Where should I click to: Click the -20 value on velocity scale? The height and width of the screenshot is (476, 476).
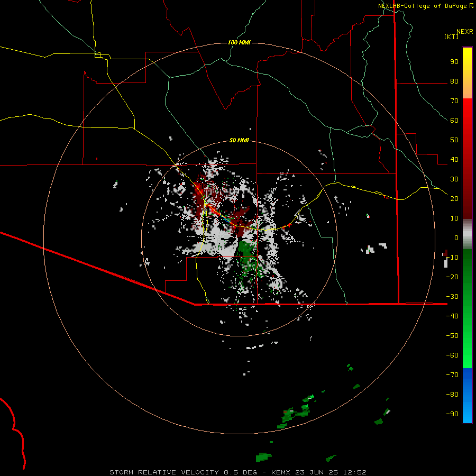(x=452, y=277)
